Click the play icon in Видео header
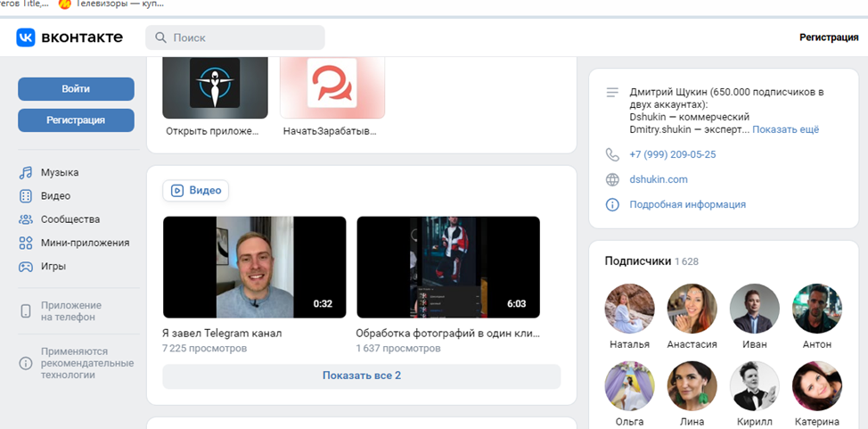Image resolution: width=868 pixels, height=429 pixels. 177,191
